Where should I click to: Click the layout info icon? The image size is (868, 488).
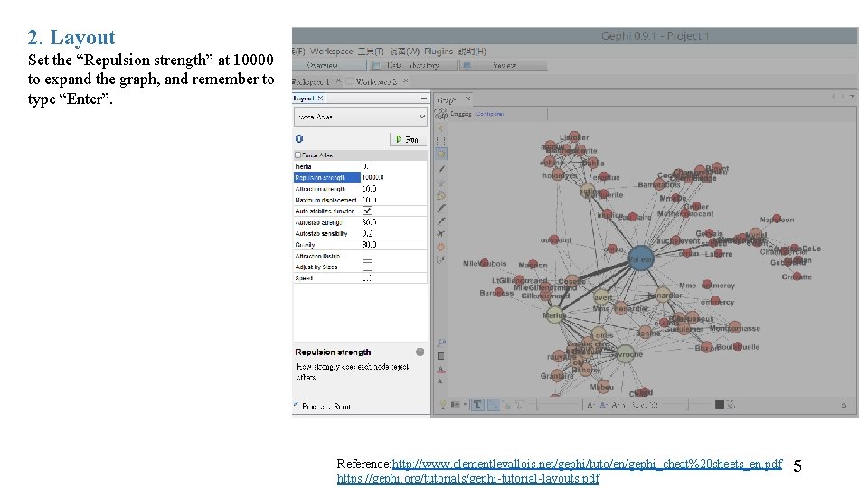click(x=299, y=139)
